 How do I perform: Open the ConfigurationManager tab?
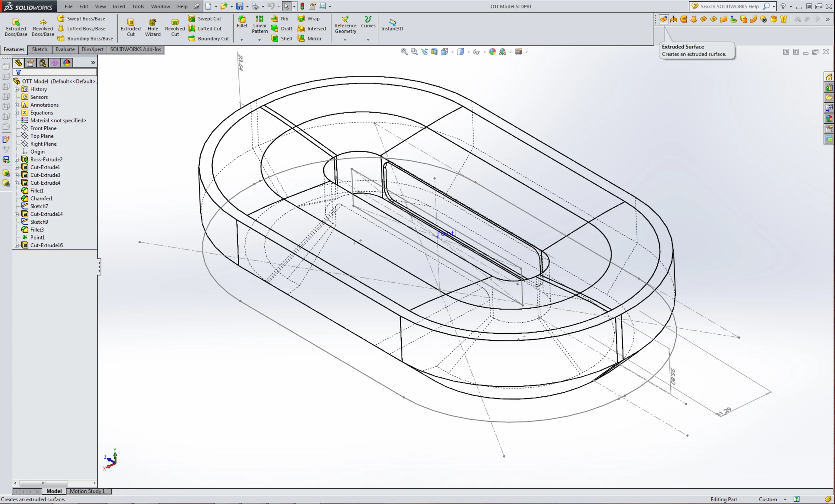point(42,63)
